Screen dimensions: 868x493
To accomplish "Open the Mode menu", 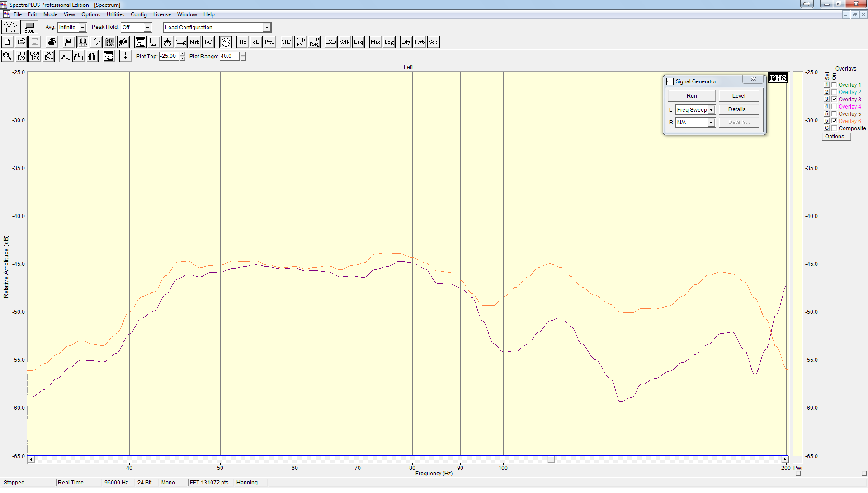I will [50, 14].
